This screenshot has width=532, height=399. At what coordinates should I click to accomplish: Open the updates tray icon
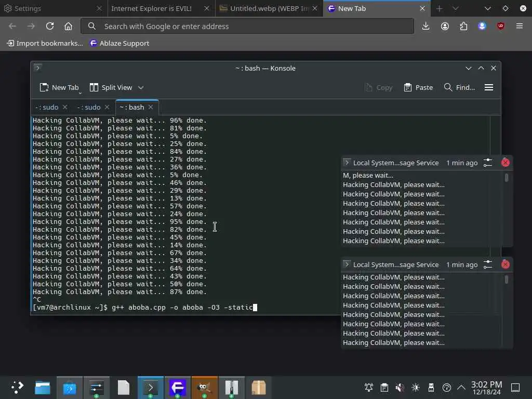(x=447, y=388)
